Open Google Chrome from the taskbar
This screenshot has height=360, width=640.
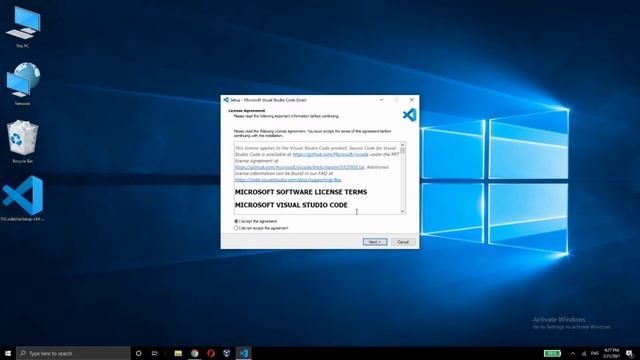click(x=194, y=353)
